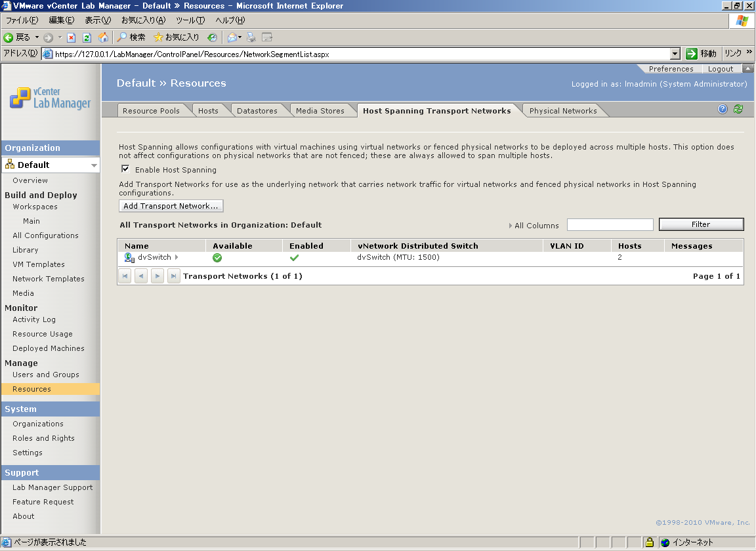Stop page loading with the red X icon
The height and width of the screenshot is (551, 756).
pos(72,37)
